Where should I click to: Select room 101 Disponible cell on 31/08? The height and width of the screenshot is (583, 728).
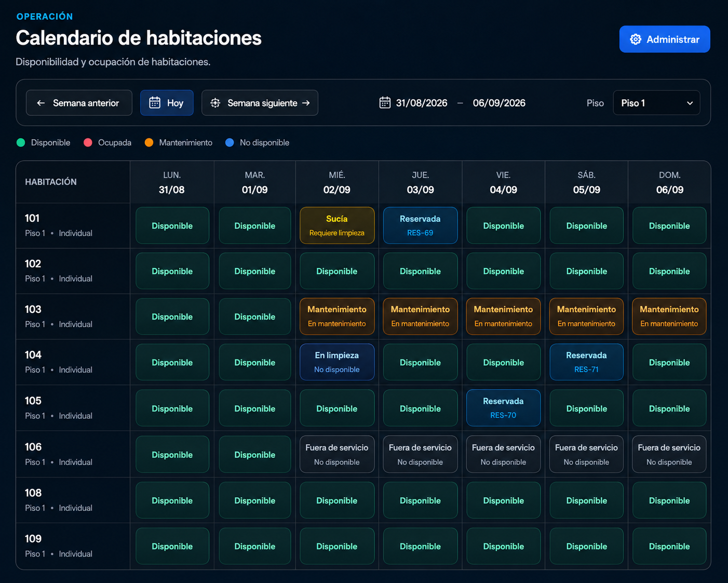click(172, 226)
